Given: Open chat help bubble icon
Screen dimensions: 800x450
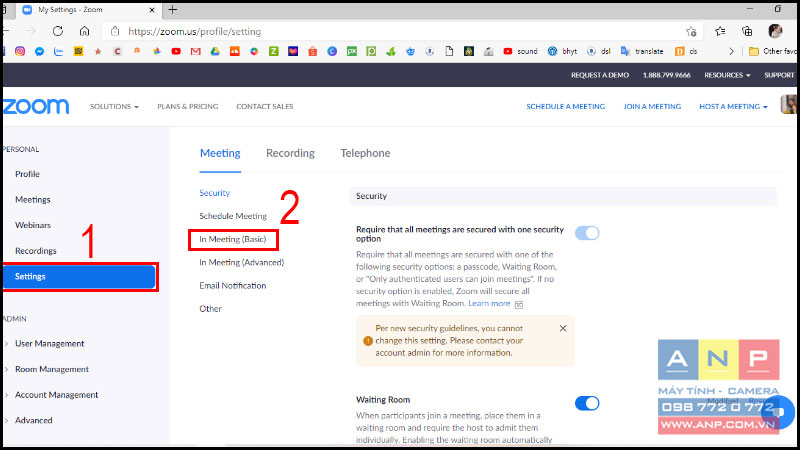Looking at the screenshot, I should [x=779, y=411].
